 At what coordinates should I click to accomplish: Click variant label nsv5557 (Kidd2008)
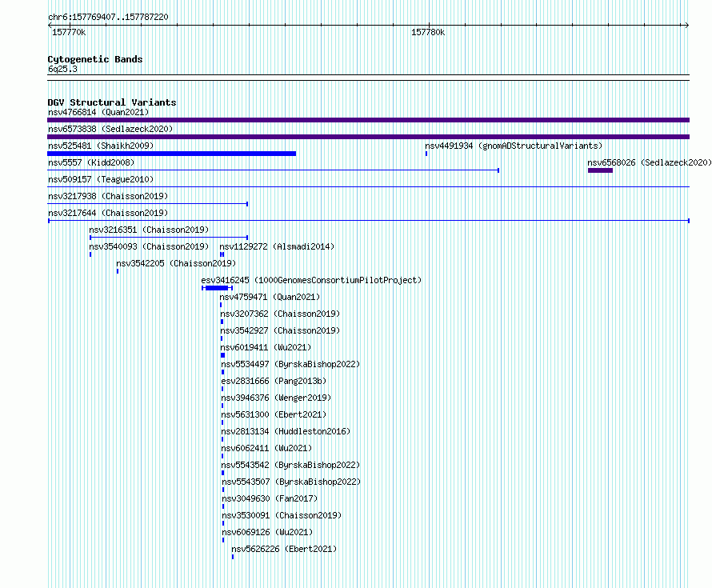(x=91, y=162)
